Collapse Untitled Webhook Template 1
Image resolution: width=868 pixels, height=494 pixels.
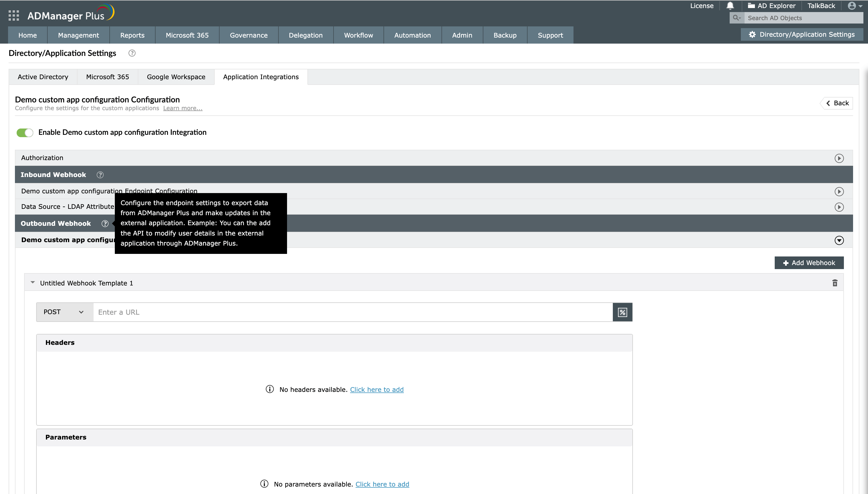(33, 283)
